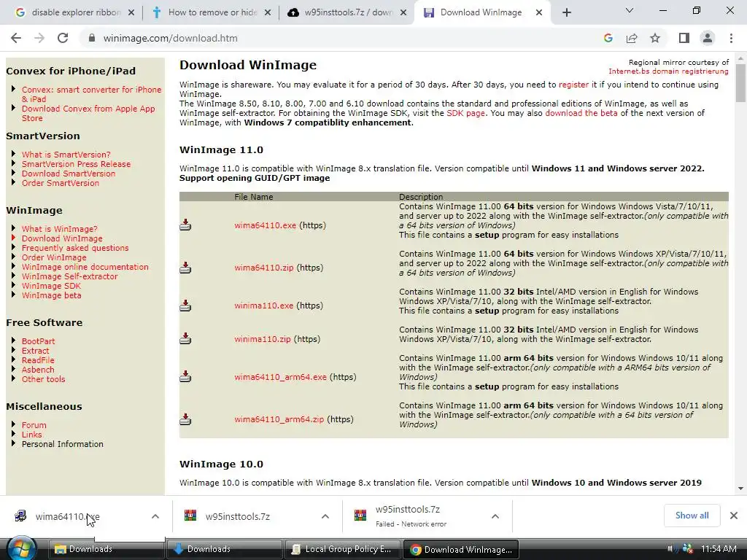This screenshot has height=560, width=747.
Task: Click the download icon beside wima64110_arm64.zip
Action: 185,419
